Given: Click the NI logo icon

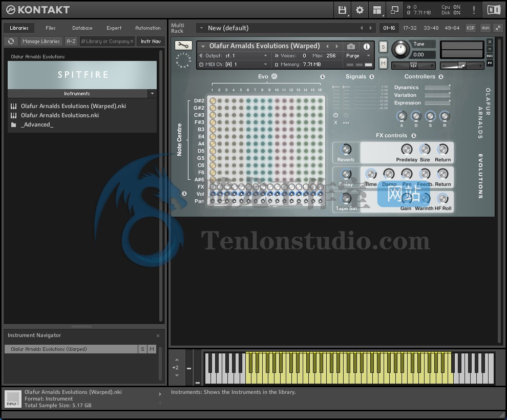Looking at the screenshot, I should tap(494, 10).
